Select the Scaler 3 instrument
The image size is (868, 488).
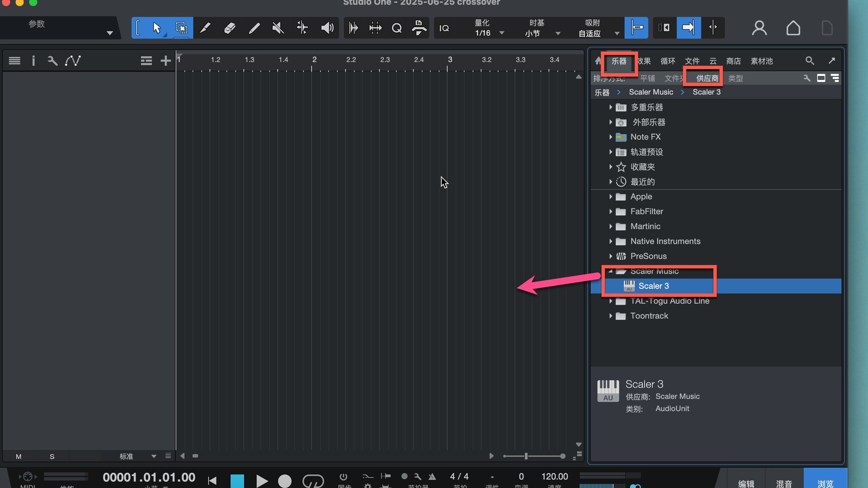tap(716, 286)
